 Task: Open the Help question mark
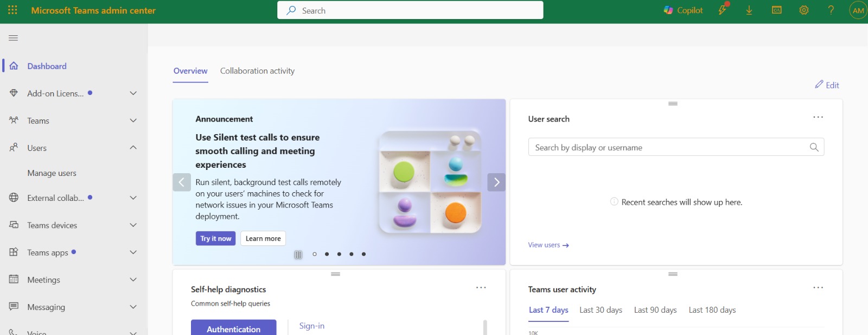click(831, 10)
